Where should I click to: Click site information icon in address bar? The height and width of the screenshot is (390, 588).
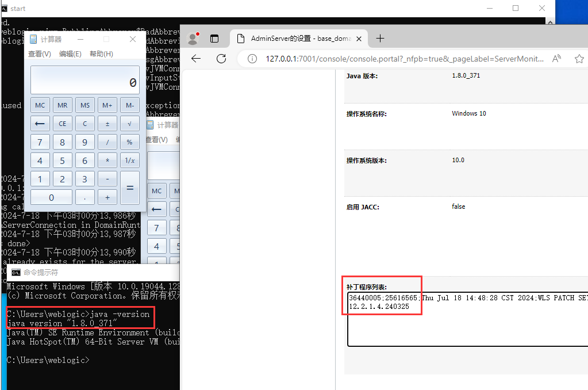coord(252,59)
